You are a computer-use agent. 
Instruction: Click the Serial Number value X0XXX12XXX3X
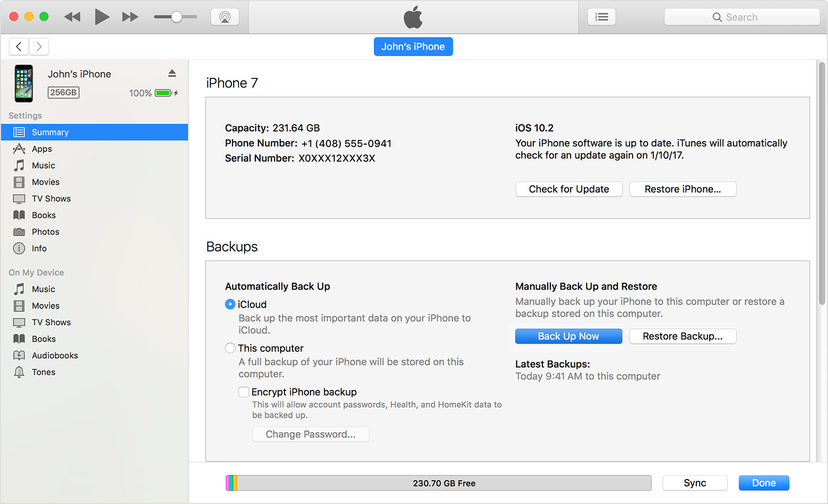click(337, 158)
